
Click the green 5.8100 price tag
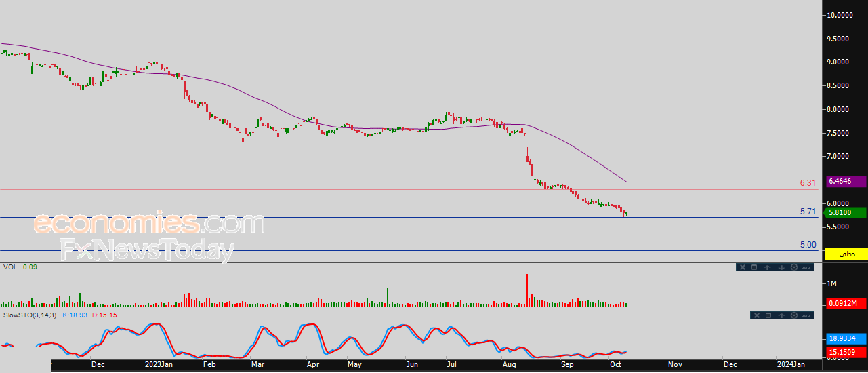point(845,212)
